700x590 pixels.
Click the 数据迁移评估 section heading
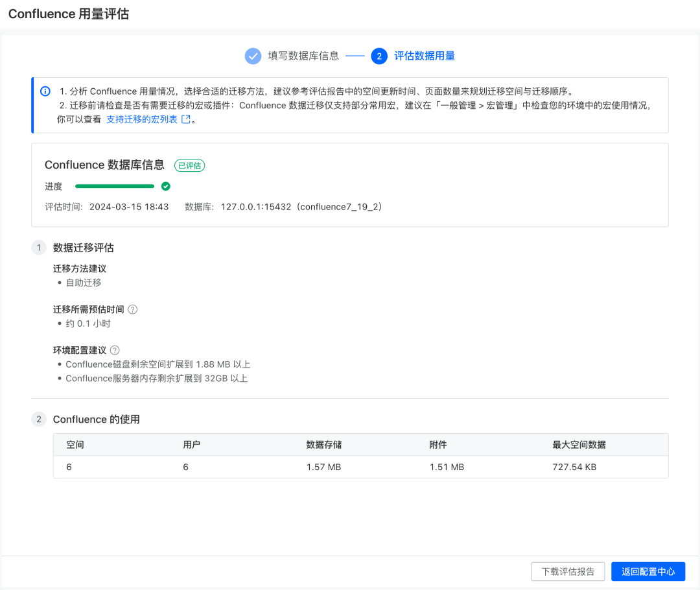[x=84, y=248]
